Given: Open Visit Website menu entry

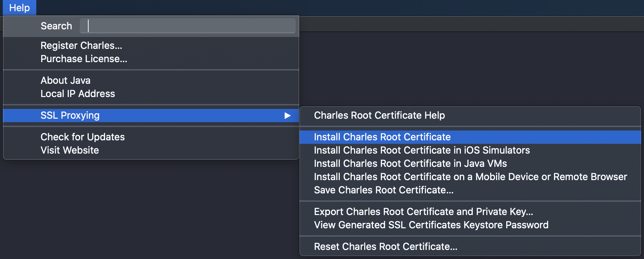Looking at the screenshot, I should click(x=151, y=150).
